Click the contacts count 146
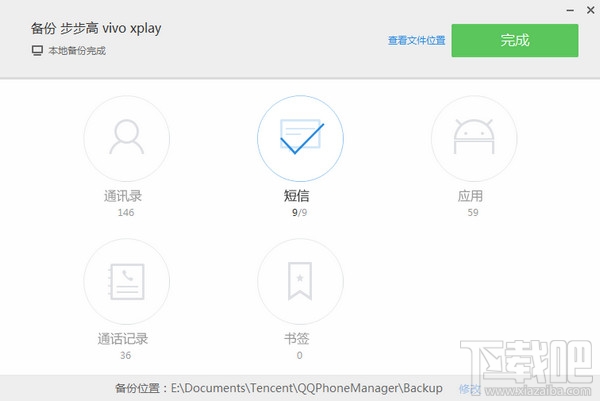The image size is (600, 401). pos(126,213)
